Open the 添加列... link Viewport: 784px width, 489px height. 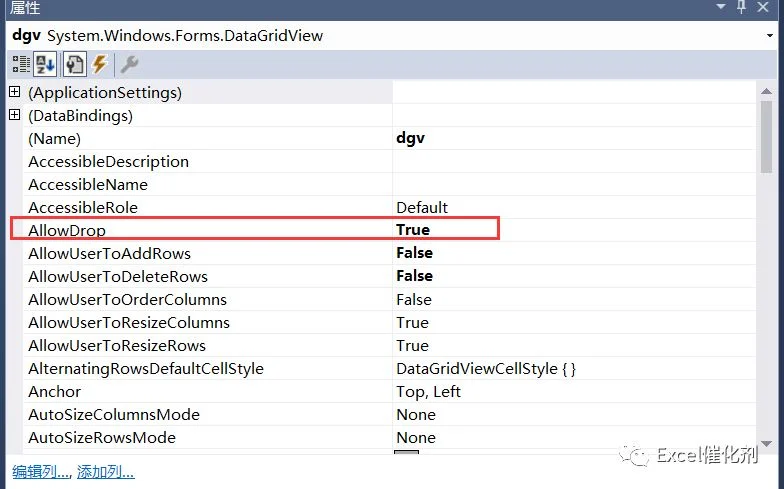106,472
